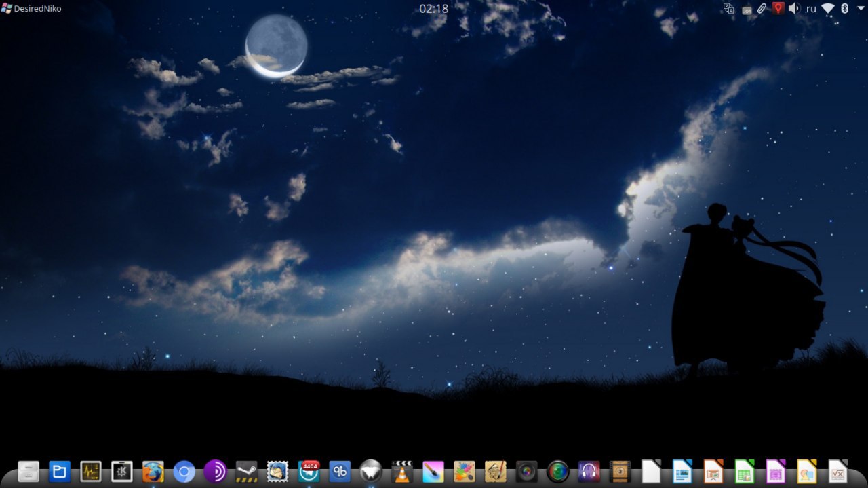The height and width of the screenshot is (488, 868).
Task: Launch the headphones music player icon
Action: click(x=589, y=471)
